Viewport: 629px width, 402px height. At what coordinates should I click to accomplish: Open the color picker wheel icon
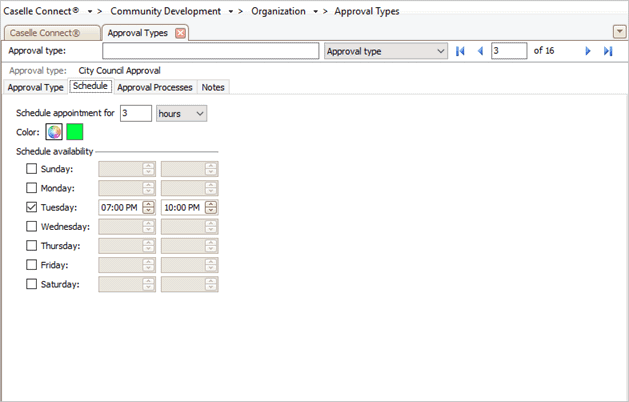pos(54,132)
